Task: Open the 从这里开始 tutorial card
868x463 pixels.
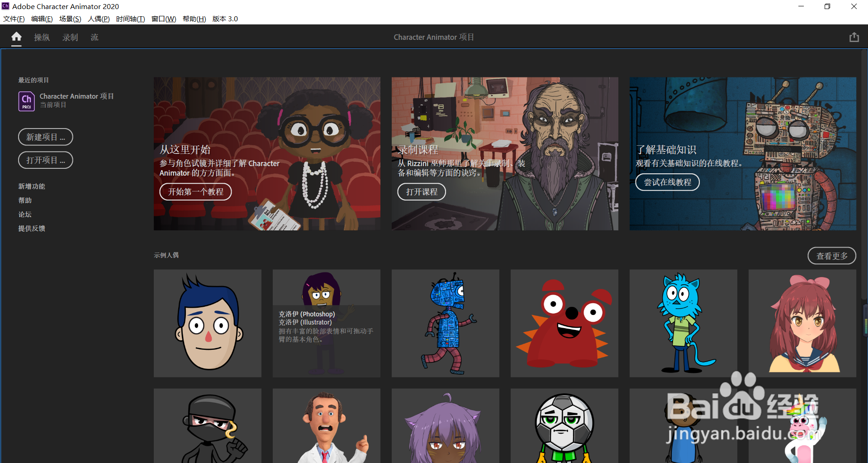Action: (267, 153)
